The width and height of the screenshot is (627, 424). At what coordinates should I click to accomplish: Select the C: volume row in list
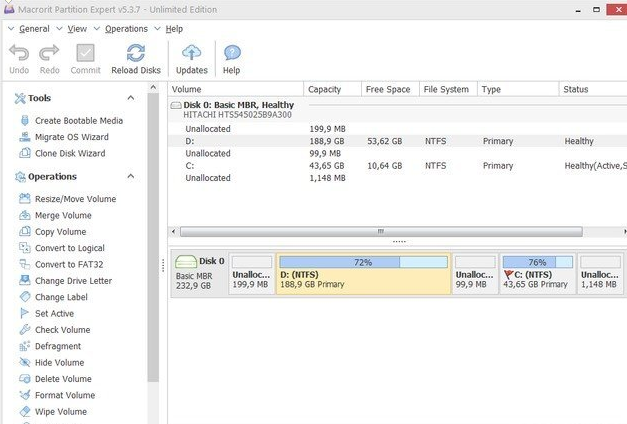point(397,166)
